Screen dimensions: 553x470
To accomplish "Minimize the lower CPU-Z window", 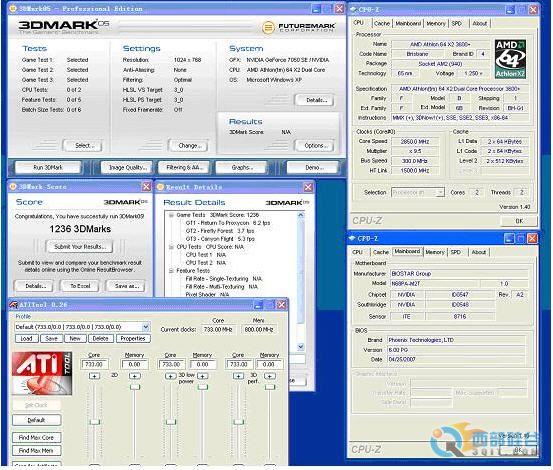I will coord(509,239).
